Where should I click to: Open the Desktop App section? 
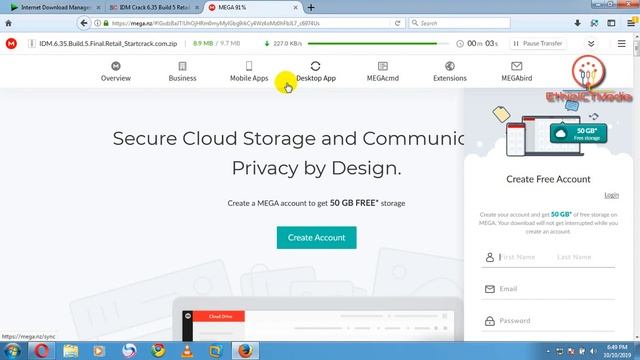click(x=316, y=71)
